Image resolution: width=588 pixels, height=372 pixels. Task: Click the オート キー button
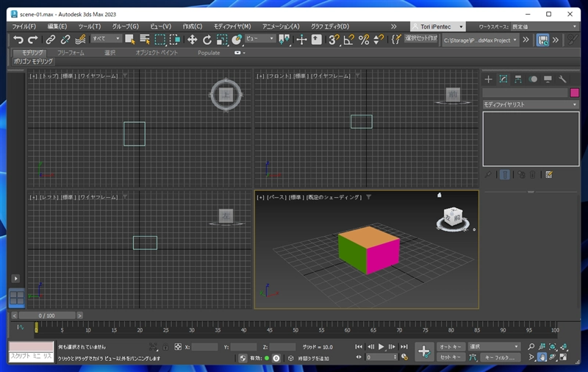451,347
